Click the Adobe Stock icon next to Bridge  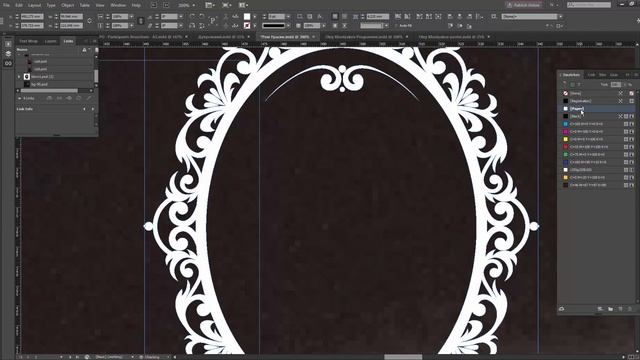pyautogui.click(x=166, y=5)
